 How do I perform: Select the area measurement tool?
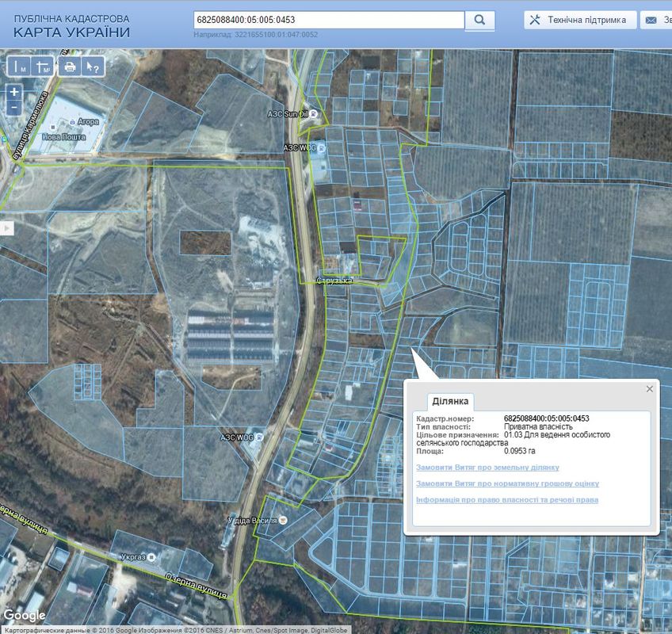(43, 67)
